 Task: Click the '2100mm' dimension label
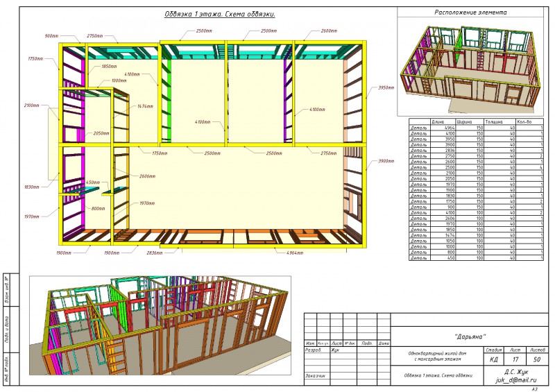pos(31,105)
